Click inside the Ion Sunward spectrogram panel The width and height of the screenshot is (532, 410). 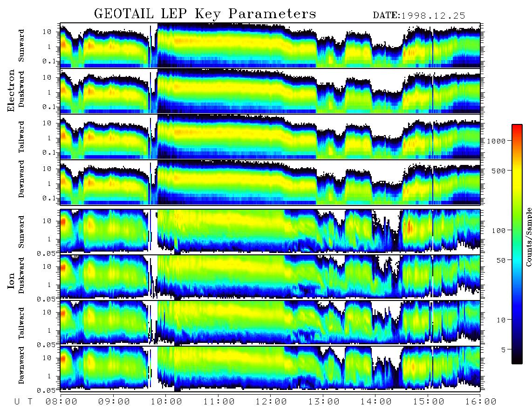[x=270, y=232]
